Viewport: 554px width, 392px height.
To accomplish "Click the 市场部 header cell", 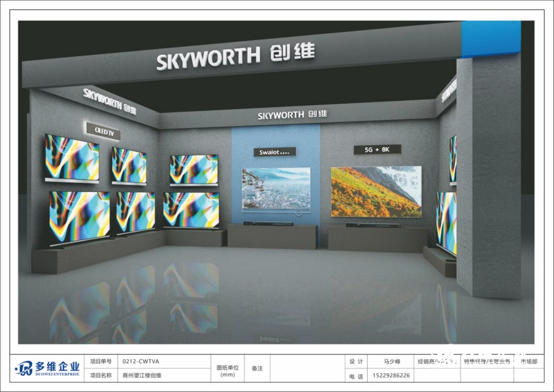I will (x=529, y=361).
